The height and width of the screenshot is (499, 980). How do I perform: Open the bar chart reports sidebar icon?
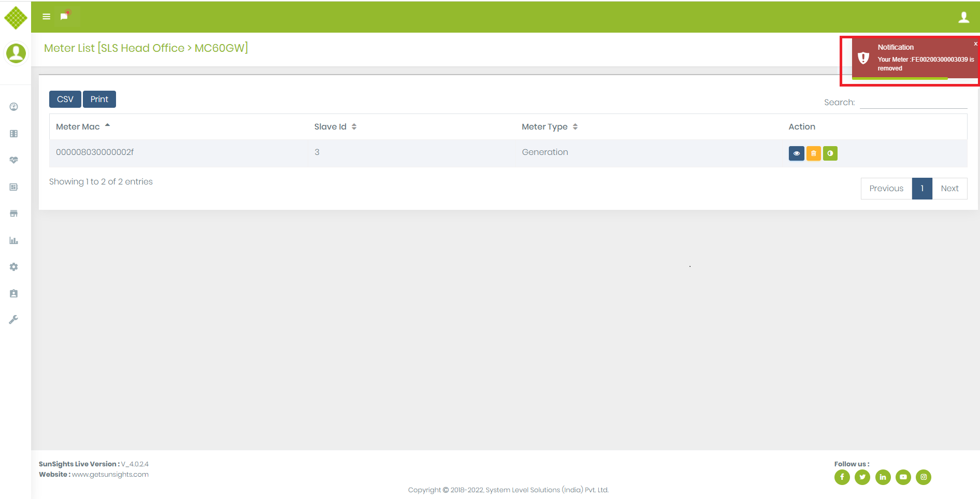click(14, 240)
